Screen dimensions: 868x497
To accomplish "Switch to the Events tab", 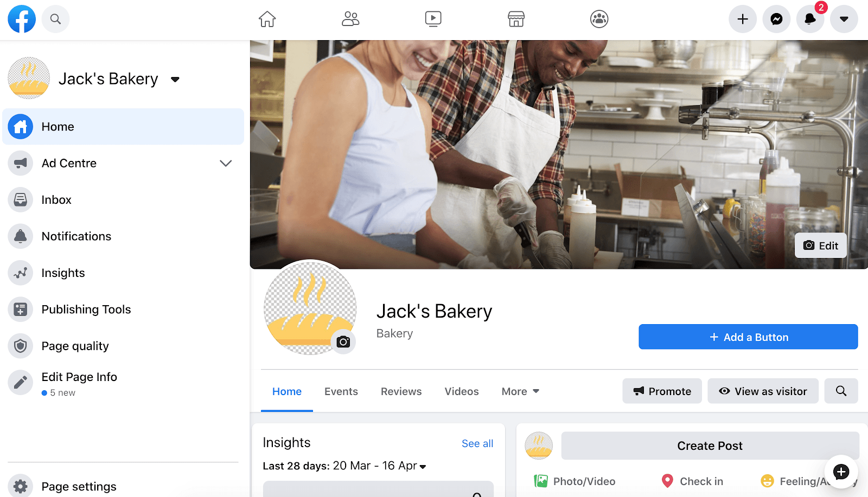I will pyautogui.click(x=341, y=391).
